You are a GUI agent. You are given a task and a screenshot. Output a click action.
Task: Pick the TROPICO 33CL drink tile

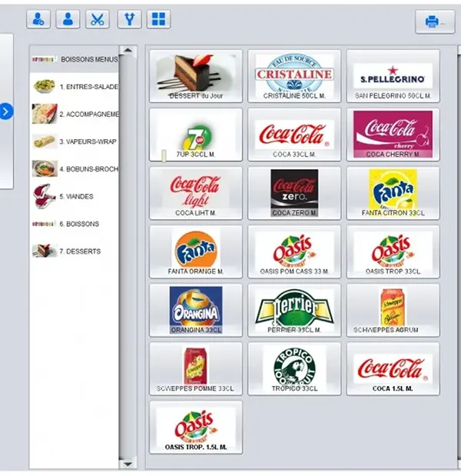294,369
